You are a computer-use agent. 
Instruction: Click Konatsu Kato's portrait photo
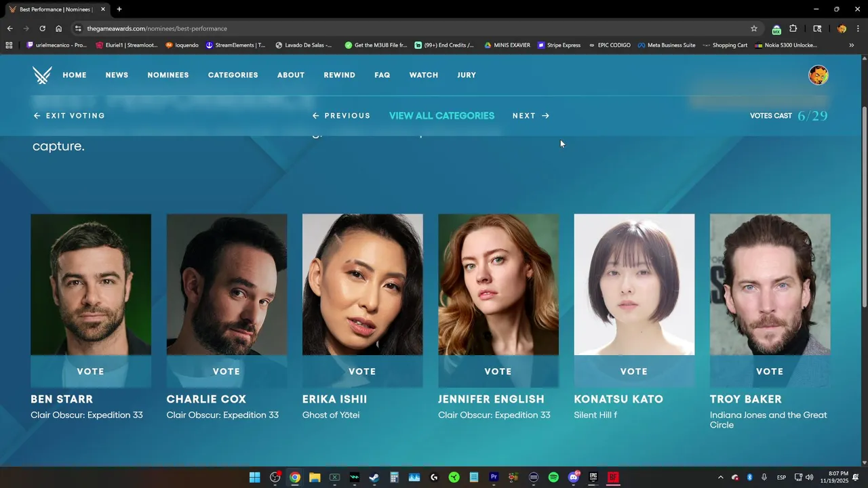(x=634, y=285)
